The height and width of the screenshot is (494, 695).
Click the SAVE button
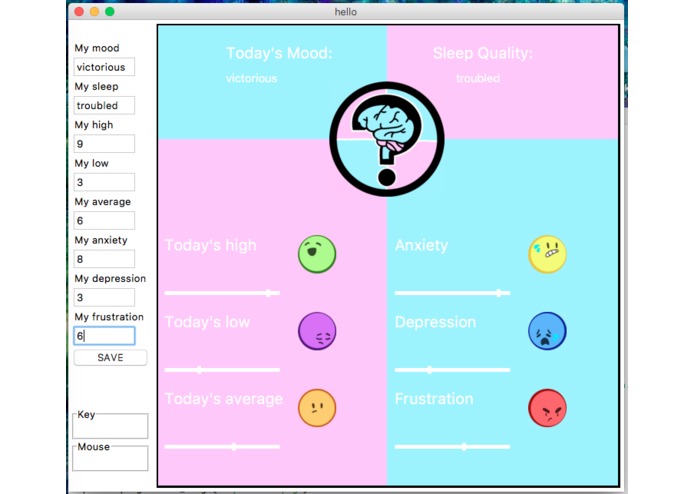pos(110,358)
